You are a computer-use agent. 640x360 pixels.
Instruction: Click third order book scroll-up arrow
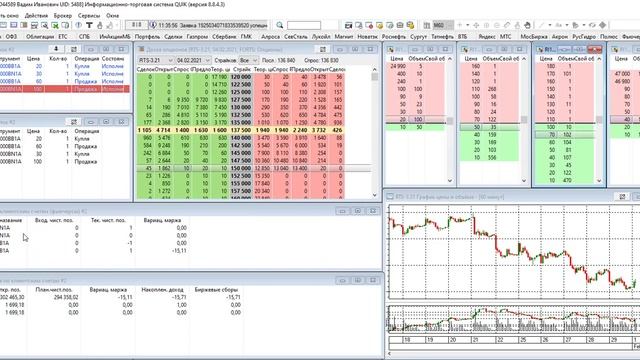pos(599,59)
